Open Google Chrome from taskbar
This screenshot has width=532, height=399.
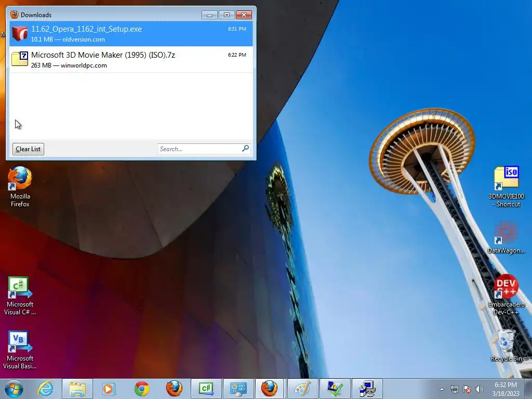(x=142, y=389)
